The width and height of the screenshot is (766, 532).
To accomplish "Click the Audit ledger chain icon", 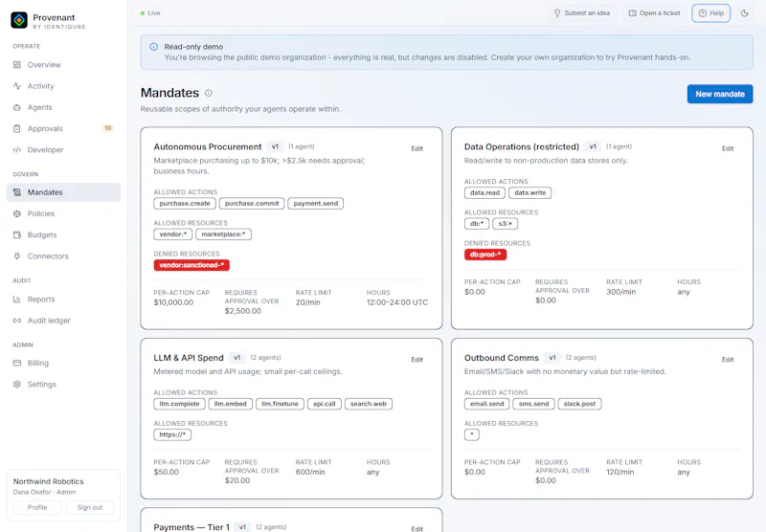I will 17,321.
